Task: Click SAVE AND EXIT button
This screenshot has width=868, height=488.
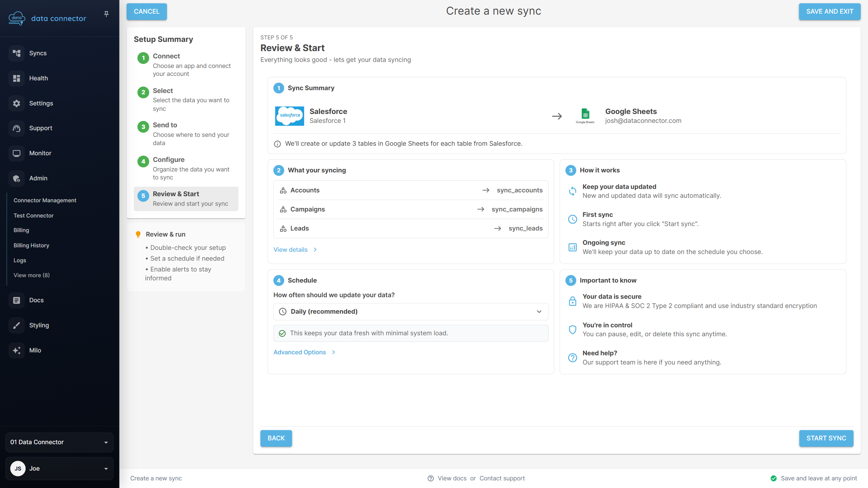Action: [x=830, y=11]
